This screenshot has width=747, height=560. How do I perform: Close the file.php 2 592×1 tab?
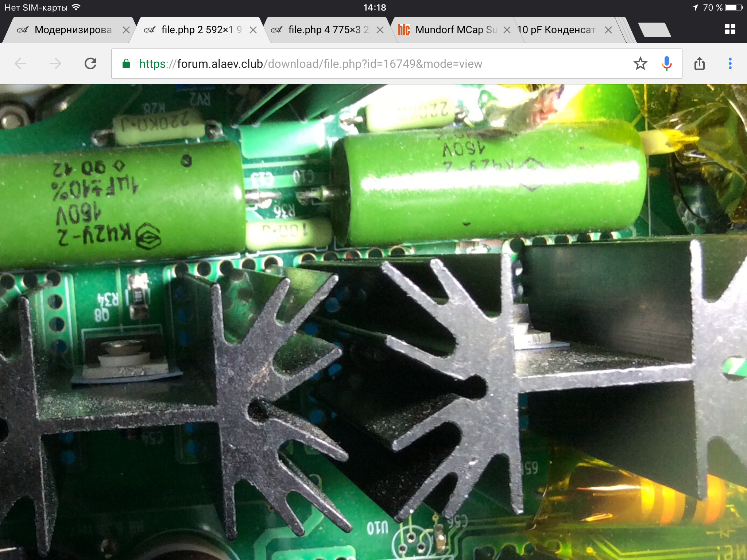[x=253, y=30]
